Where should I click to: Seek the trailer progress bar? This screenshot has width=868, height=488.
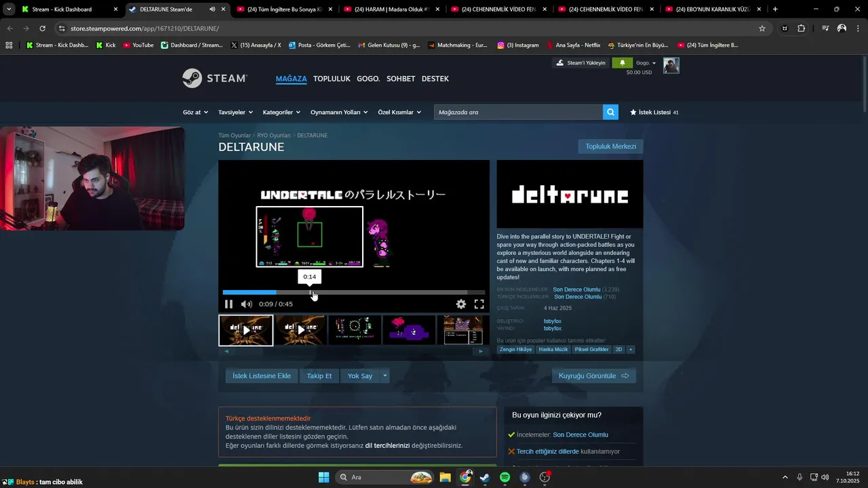coord(354,292)
